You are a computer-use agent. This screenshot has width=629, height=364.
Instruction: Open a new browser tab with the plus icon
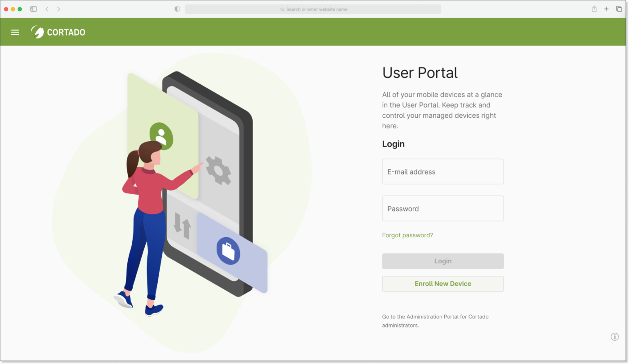606,9
